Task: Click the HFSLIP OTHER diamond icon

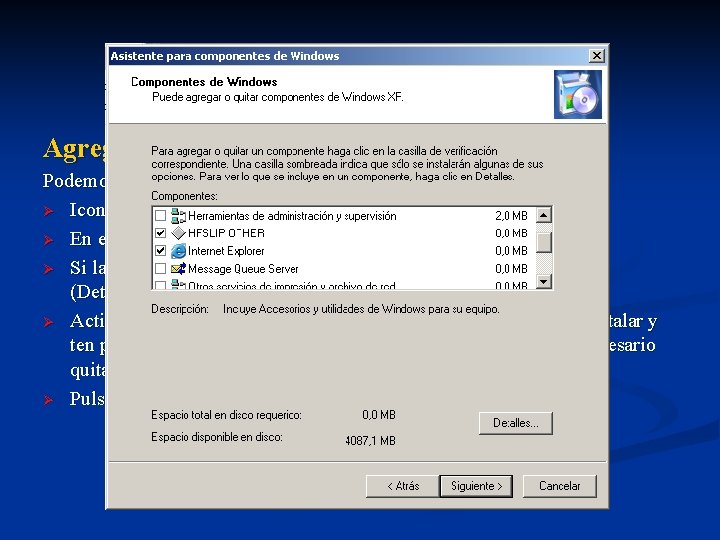Action: click(178, 233)
